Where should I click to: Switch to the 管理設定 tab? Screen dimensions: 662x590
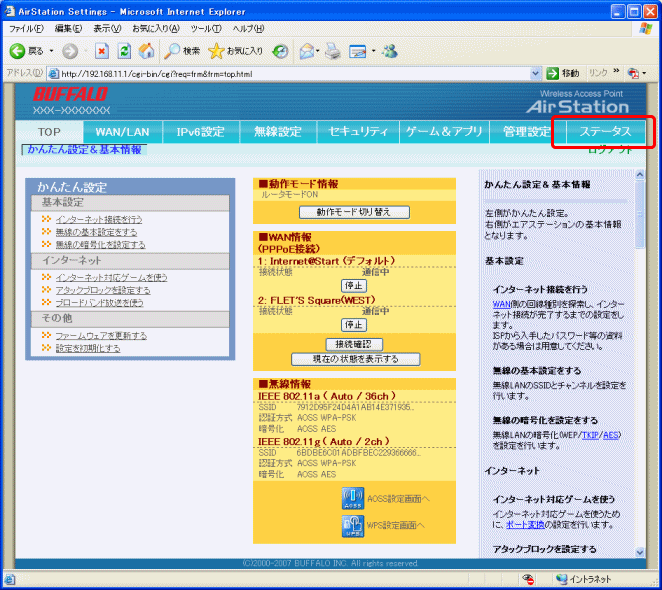click(526, 132)
